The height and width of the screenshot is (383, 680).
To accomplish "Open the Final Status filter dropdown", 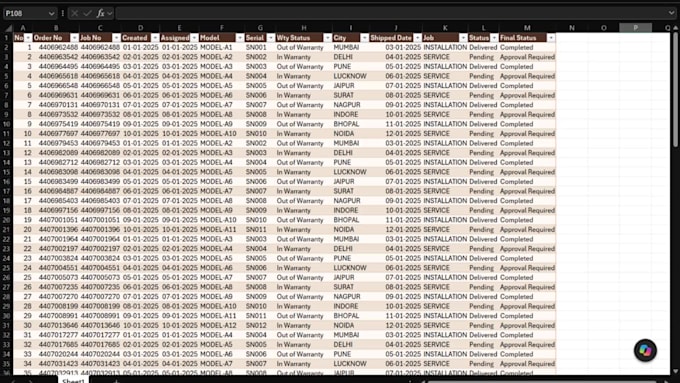I will click(550, 38).
